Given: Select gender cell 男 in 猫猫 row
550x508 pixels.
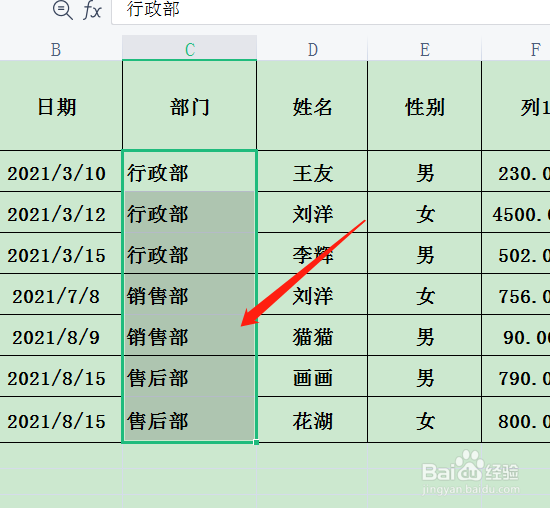Looking at the screenshot, I should 424,335.
